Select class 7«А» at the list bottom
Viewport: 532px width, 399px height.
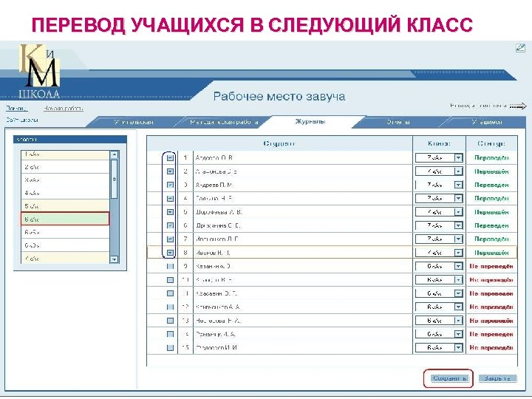point(65,258)
